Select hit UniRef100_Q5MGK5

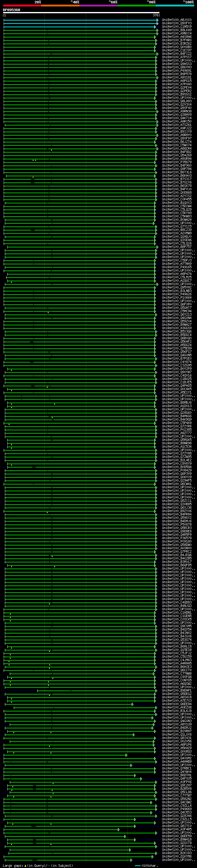click(x=176, y=440)
